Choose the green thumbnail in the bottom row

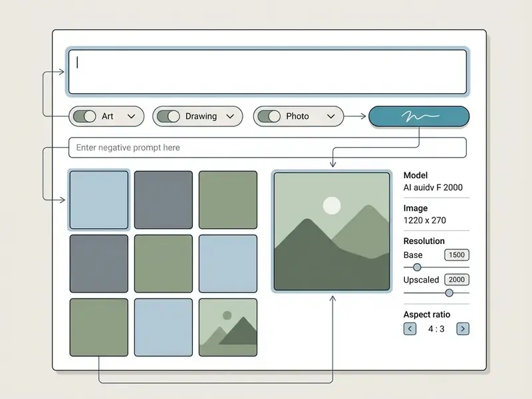(98, 327)
